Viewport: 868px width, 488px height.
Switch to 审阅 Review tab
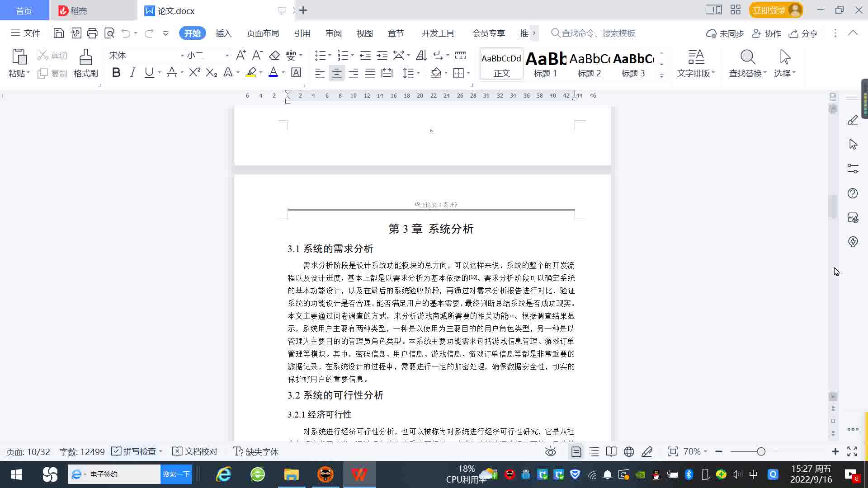click(333, 33)
